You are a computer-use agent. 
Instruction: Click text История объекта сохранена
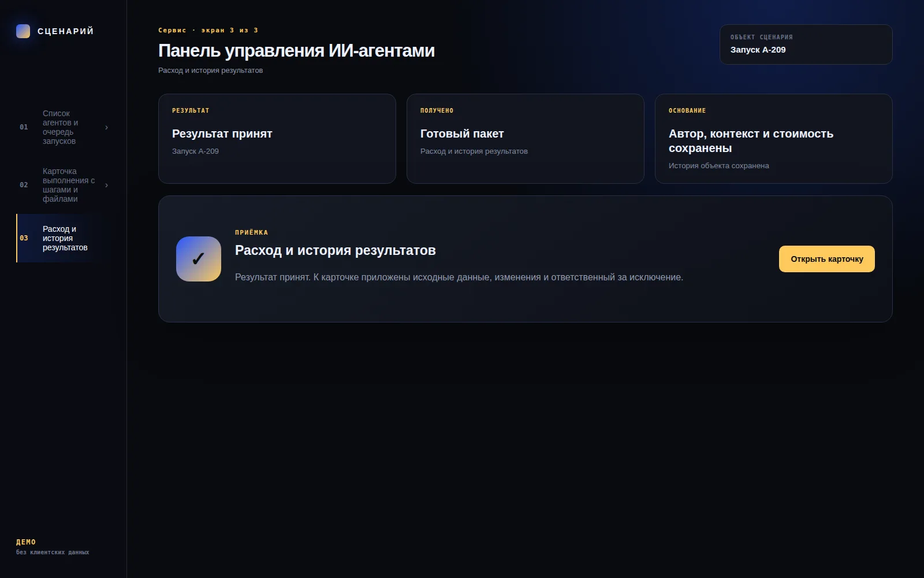pyautogui.click(x=719, y=166)
